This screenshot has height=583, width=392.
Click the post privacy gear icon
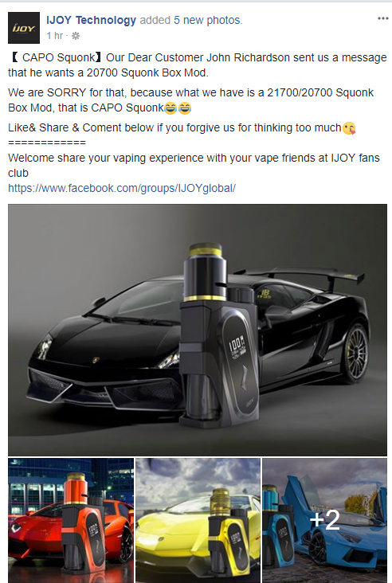[x=76, y=36]
